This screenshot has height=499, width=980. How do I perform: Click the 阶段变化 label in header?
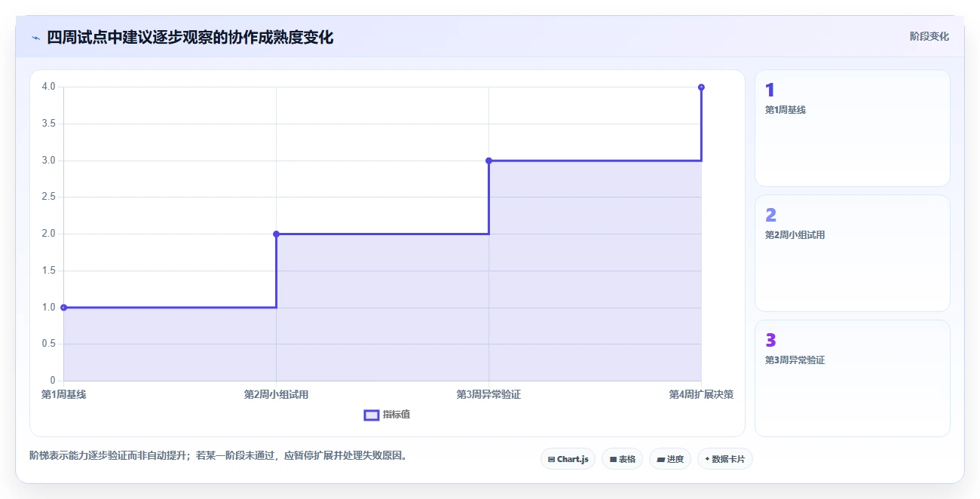pyautogui.click(x=929, y=36)
